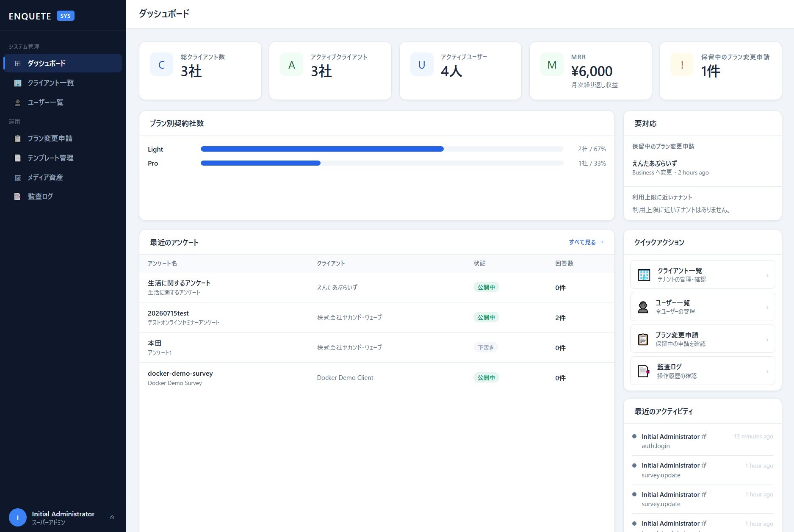The width and height of the screenshot is (794, 532).
Task: Open クライアント一覧 quick action card
Action: pyautogui.click(x=703, y=274)
